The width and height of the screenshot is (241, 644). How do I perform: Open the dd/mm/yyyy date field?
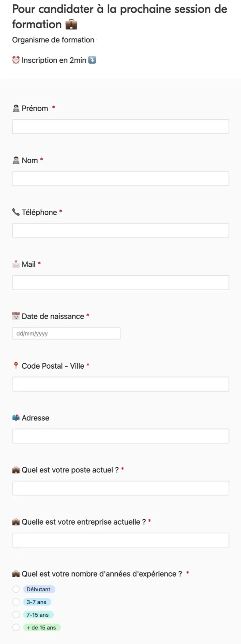(x=66, y=333)
